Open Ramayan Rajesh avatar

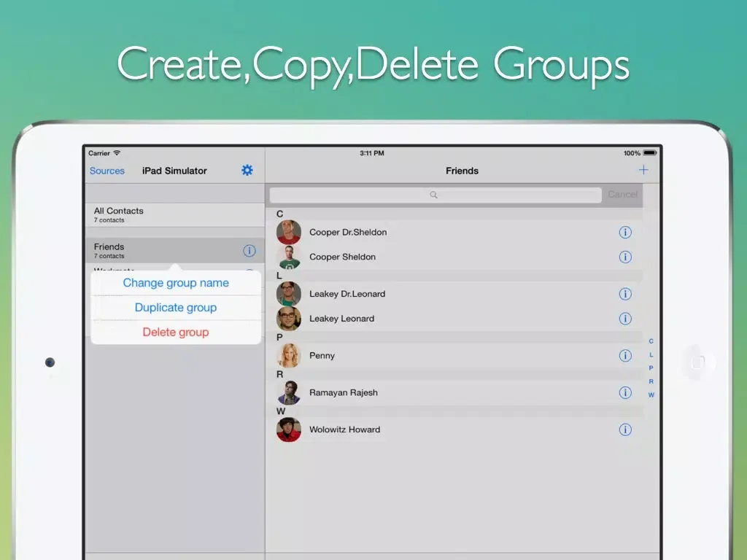(289, 392)
